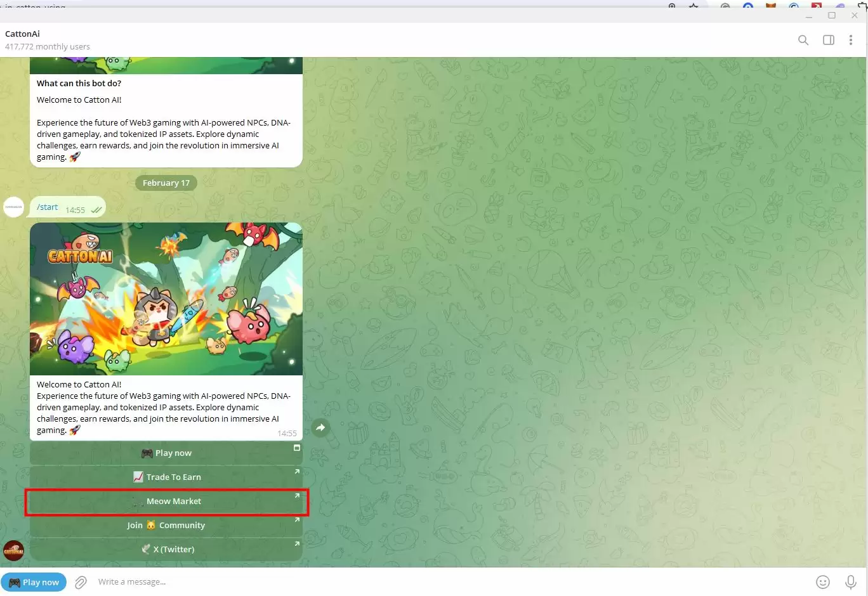Open the Trade To Earn link button
This screenshot has width=868, height=596.
[x=166, y=477]
